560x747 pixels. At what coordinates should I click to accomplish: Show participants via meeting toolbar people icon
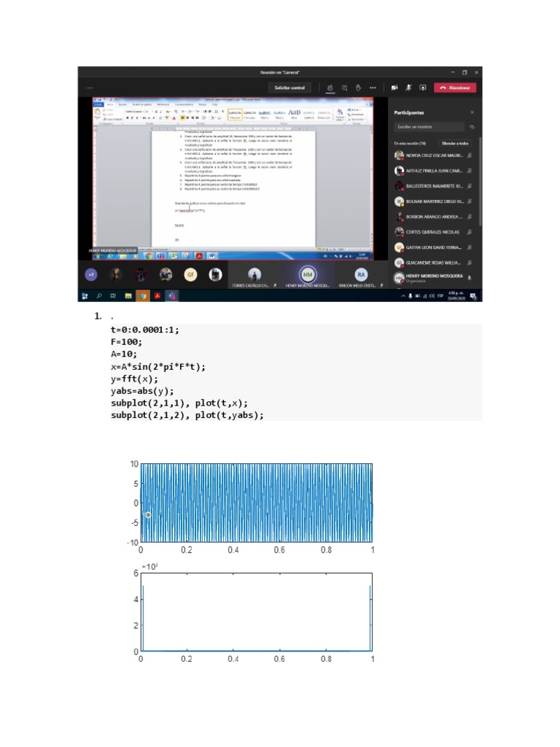click(x=330, y=88)
